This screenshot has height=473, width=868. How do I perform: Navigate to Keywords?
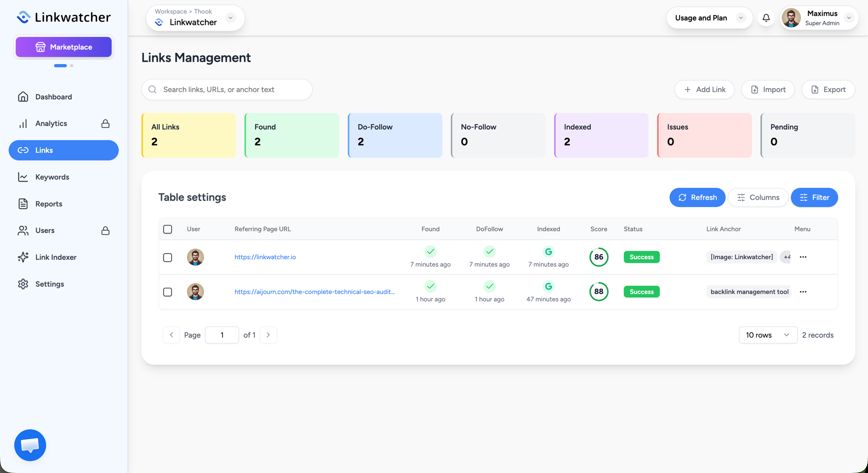click(63, 177)
